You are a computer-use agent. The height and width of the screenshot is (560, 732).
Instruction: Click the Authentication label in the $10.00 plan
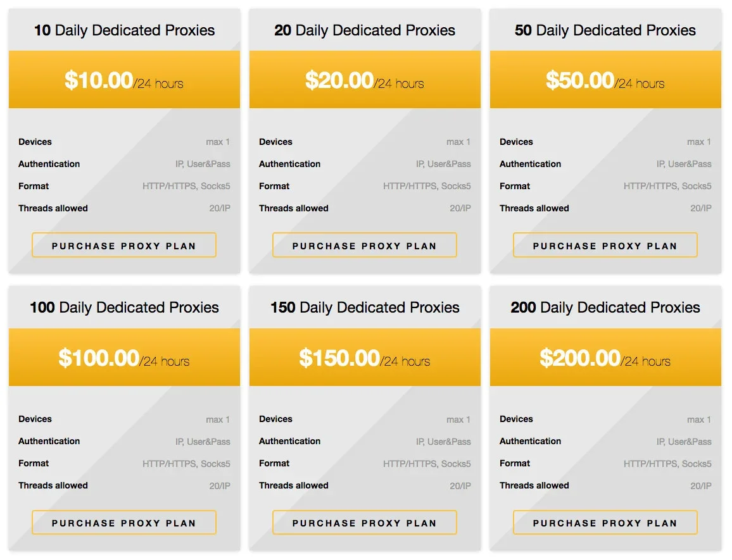(x=49, y=164)
